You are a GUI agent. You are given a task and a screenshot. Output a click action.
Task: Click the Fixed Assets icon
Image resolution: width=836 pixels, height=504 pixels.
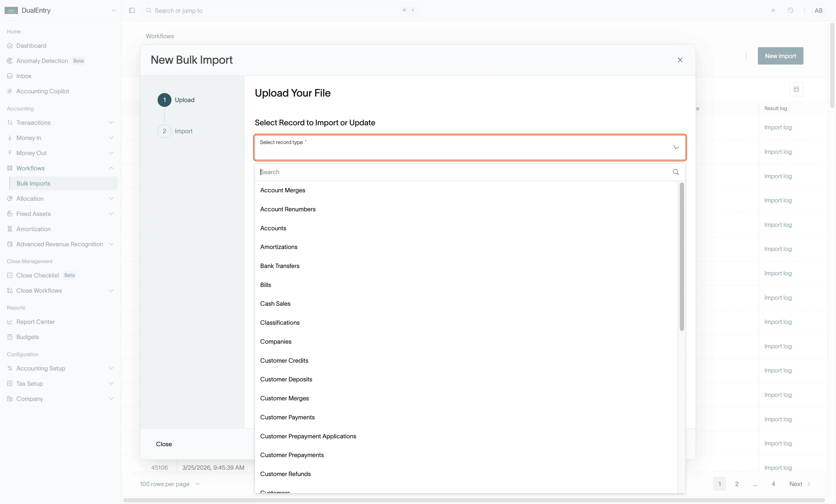point(10,214)
